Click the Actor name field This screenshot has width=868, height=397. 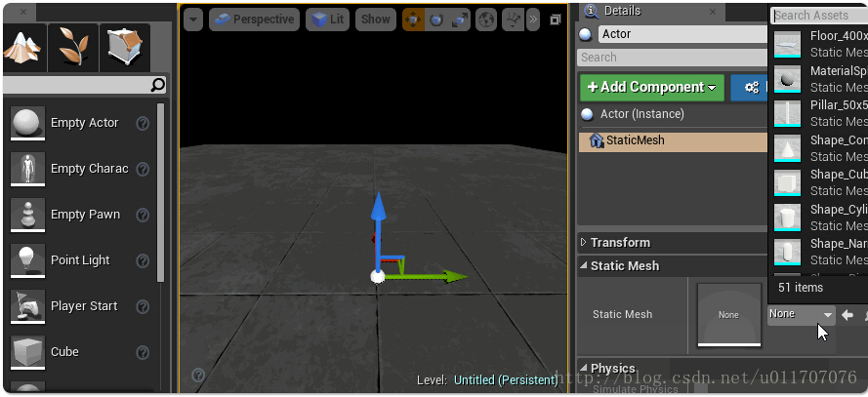pyautogui.click(x=683, y=34)
